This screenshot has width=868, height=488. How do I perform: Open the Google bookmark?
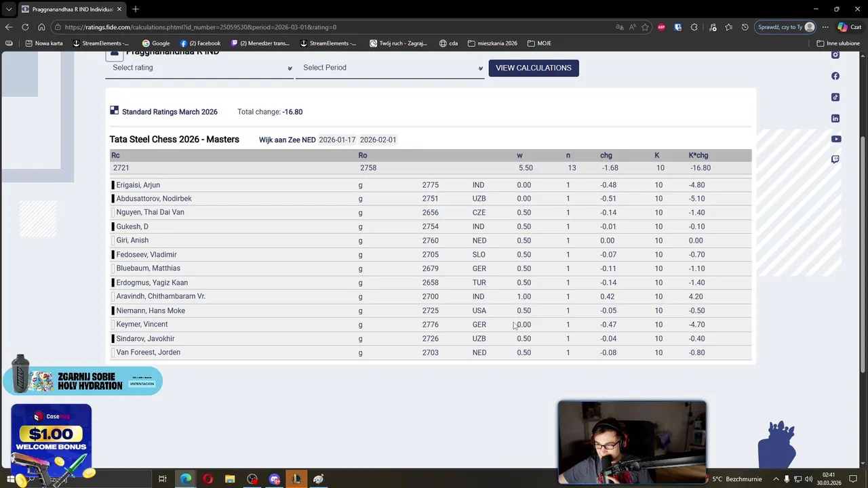(156, 43)
